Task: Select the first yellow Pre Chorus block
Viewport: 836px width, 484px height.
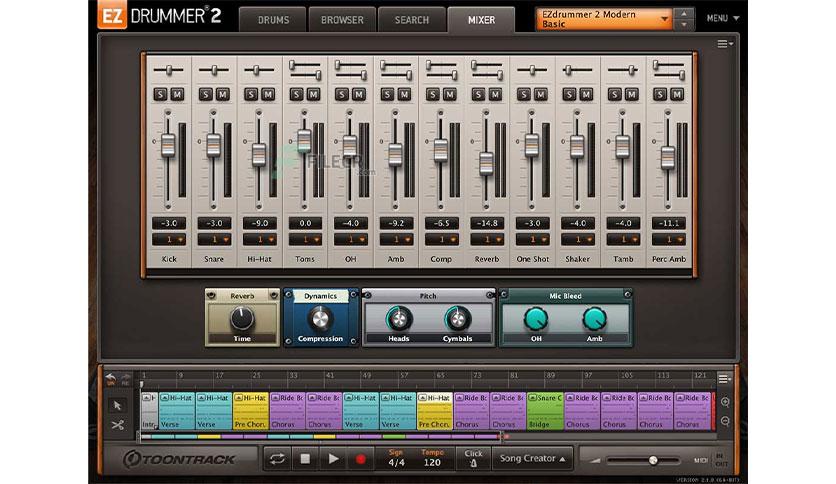Action: (x=251, y=411)
